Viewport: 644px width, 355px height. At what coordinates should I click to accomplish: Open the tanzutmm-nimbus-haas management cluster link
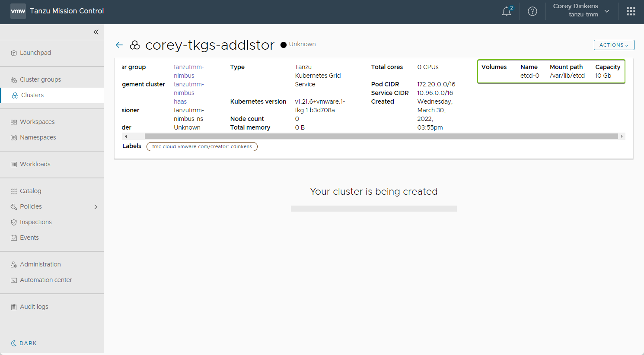pos(189,93)
